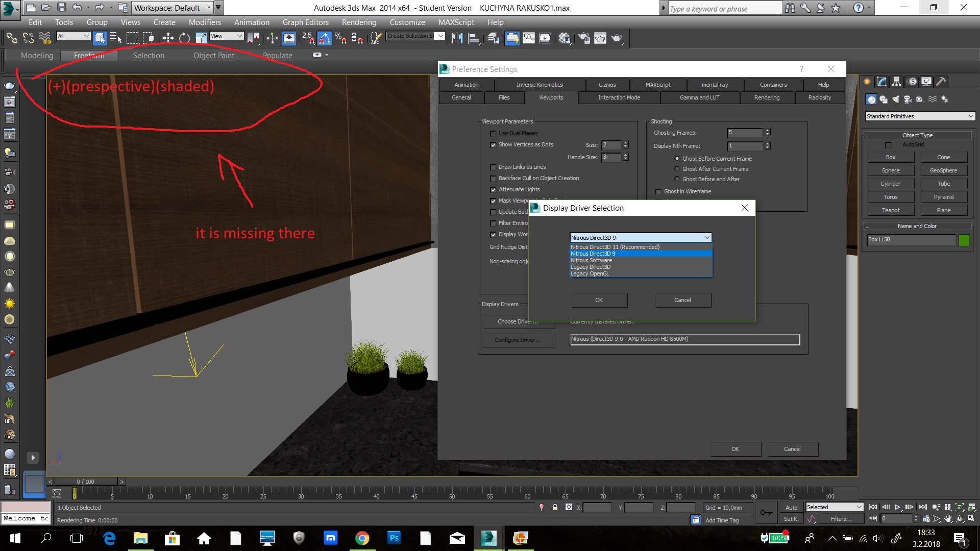Choose Nitrous Direct3D 11 (Recommended) option
The image size is (980, 551).
pos(641,247)
